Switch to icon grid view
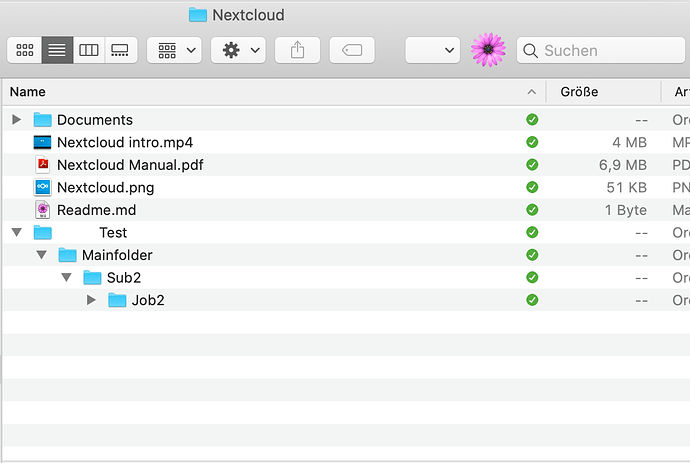 pos(25,50)
